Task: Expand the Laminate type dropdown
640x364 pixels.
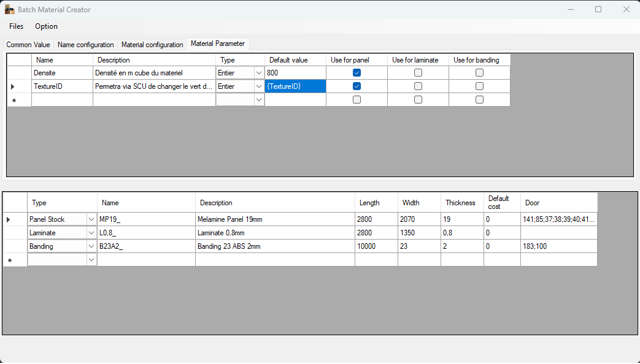Action: click(x=91, y=233)
